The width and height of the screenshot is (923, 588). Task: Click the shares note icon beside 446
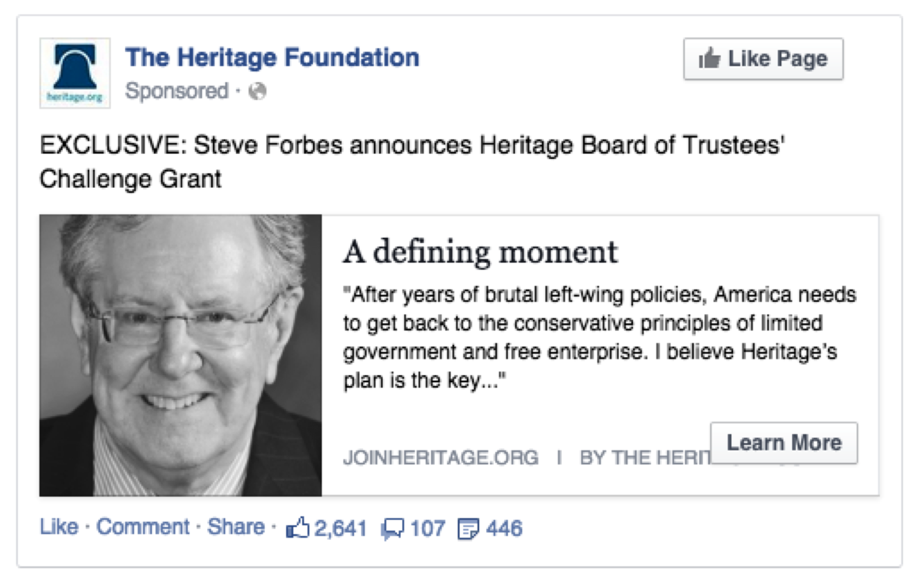point(468,529)
